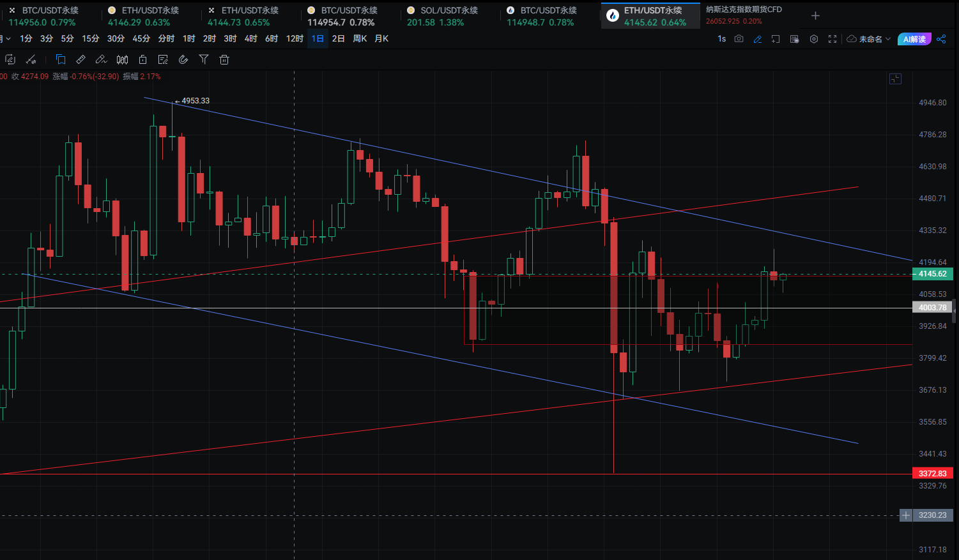Add a new tab with plus button
Image resolution: width=959 pixels, height=560 pixels.
[x=815, y=15]
